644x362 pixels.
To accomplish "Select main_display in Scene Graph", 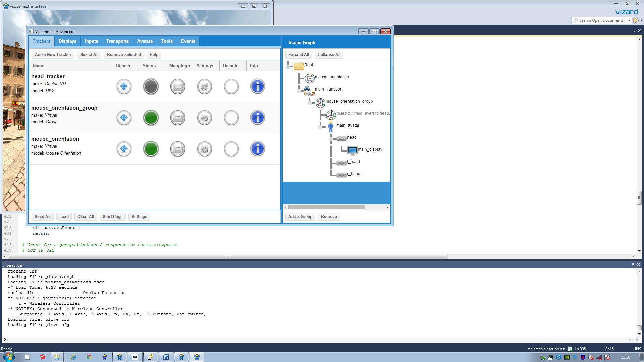I will [370, 149].
